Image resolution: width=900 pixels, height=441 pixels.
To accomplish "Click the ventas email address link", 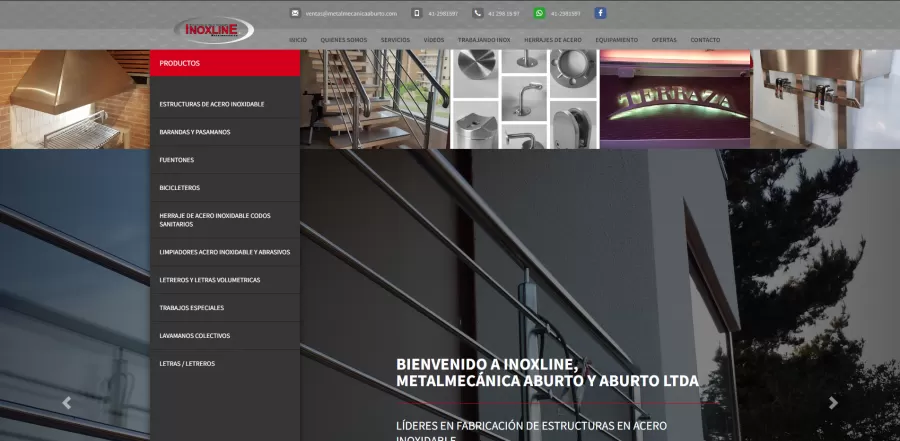I will (x=351, y=13).
